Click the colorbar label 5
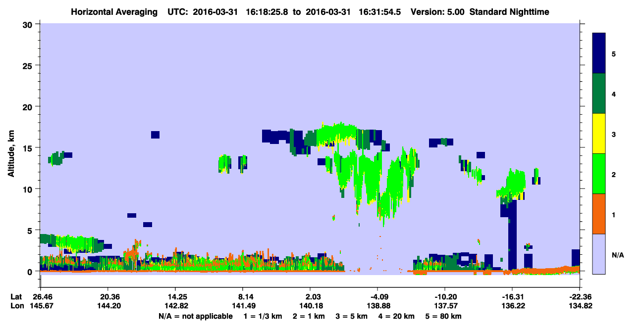This screenshot has width=644, height=330. pyautogui.click(x=614, y=53)
